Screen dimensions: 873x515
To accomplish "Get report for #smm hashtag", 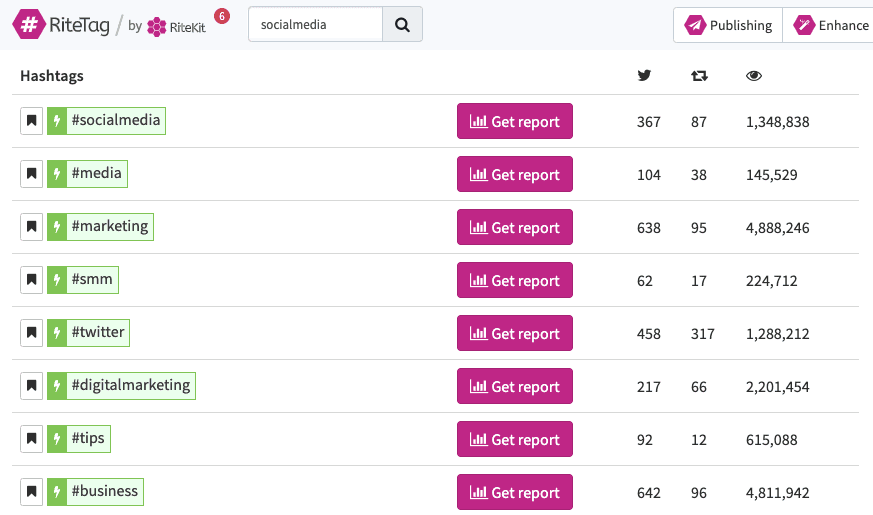I will tap(515, 281).
